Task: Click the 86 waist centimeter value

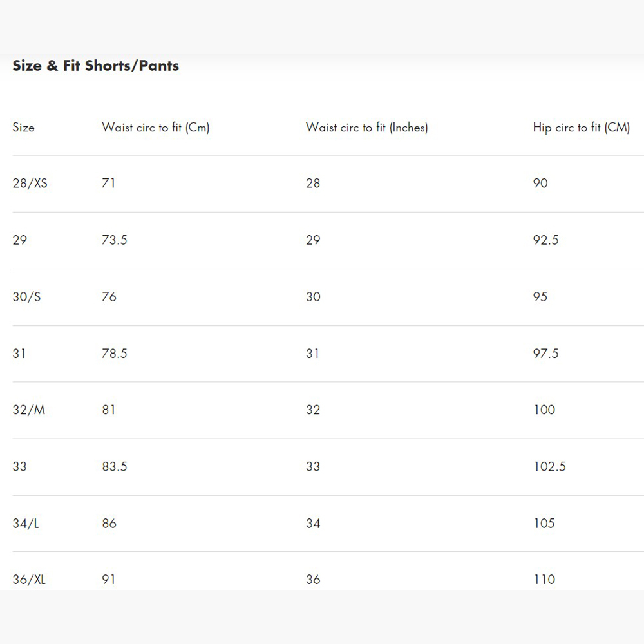Action: coord(109,524)
